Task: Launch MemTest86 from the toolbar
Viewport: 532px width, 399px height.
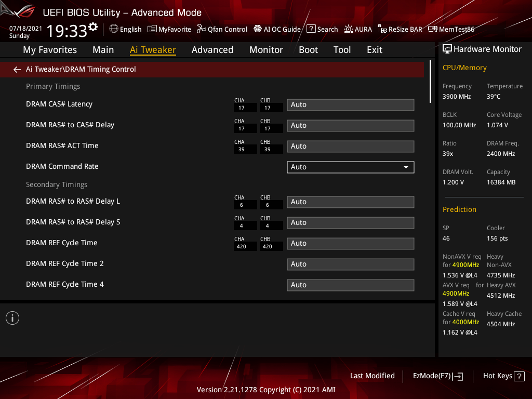Action: [451, 29]
